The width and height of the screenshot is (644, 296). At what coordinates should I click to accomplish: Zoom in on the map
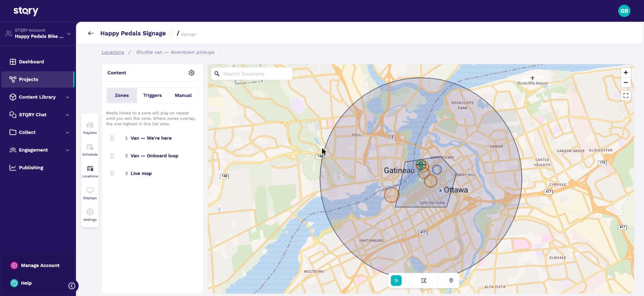tap(626, 72)
